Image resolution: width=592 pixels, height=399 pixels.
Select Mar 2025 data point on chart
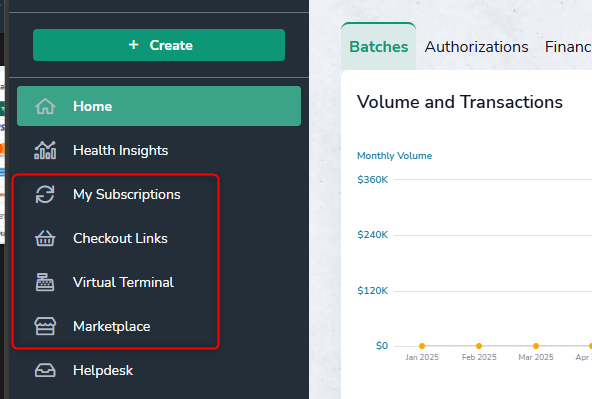click(x=536, y=346)
